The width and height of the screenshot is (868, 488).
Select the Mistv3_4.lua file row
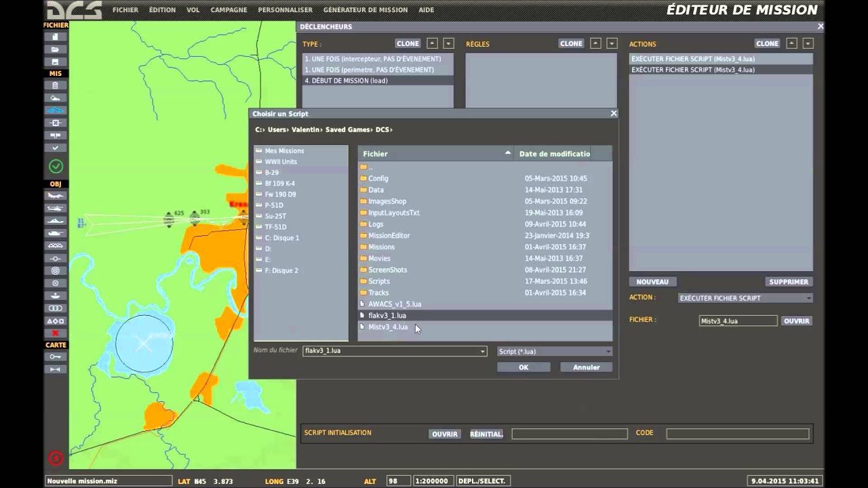tap(485, 327)
